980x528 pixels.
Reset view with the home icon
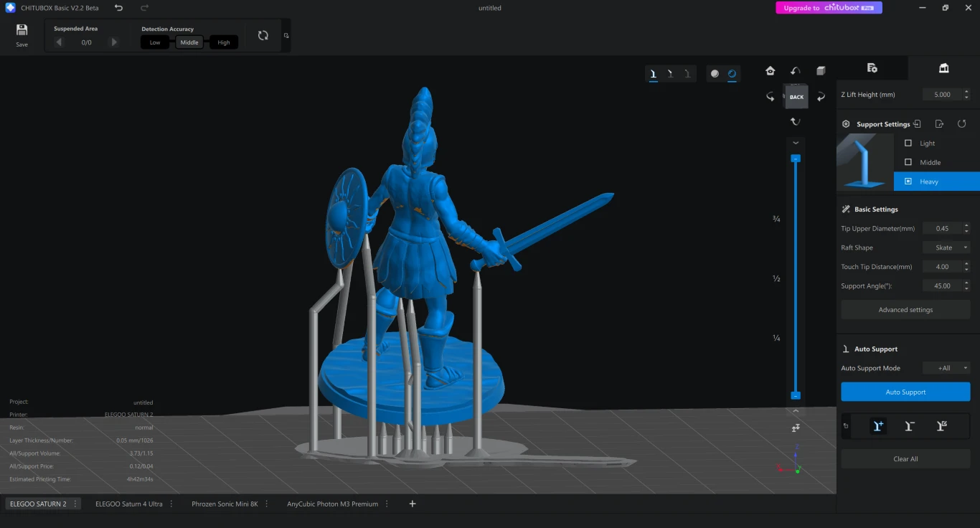coord(771,70)
